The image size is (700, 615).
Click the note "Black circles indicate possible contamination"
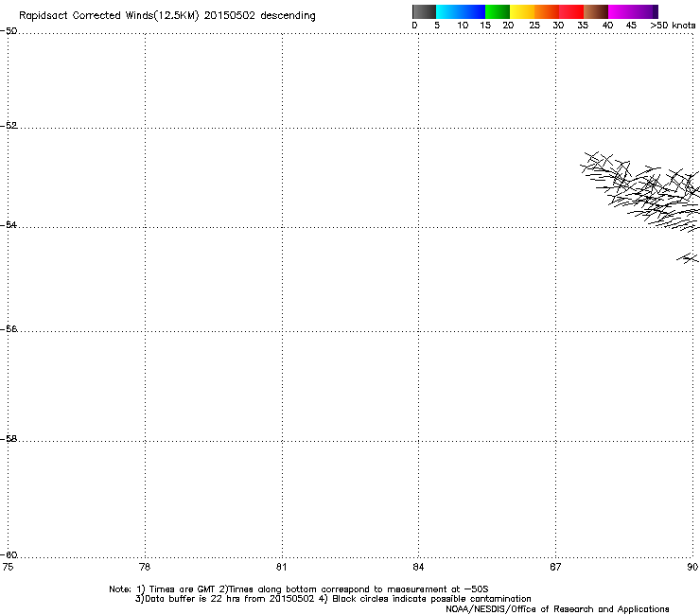pyautogui.click(x=431, y=599)
